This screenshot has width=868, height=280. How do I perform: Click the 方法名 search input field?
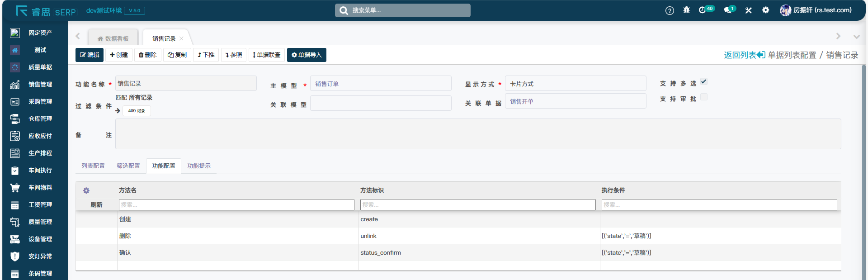tap(236, 205)
